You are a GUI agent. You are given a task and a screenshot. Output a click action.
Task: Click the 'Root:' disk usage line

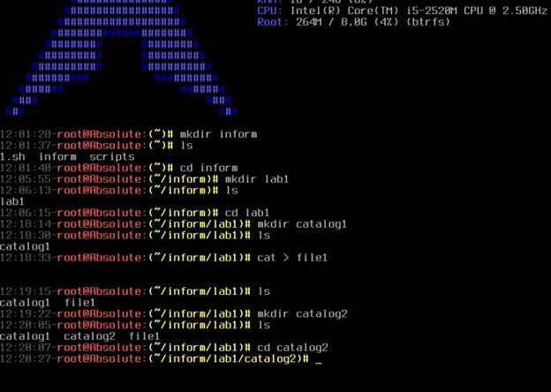(353, 22)
